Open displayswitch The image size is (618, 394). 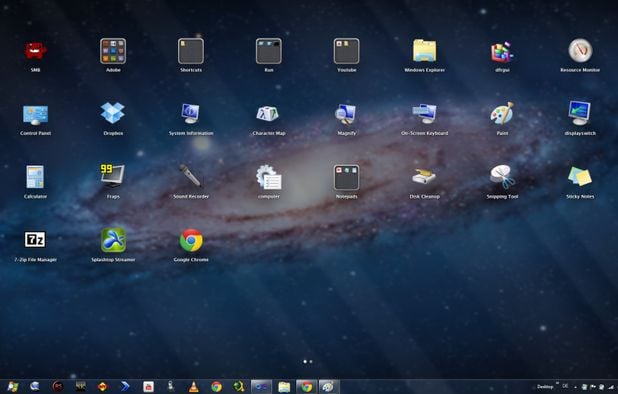pyautogui.click(x=580, y=113)
